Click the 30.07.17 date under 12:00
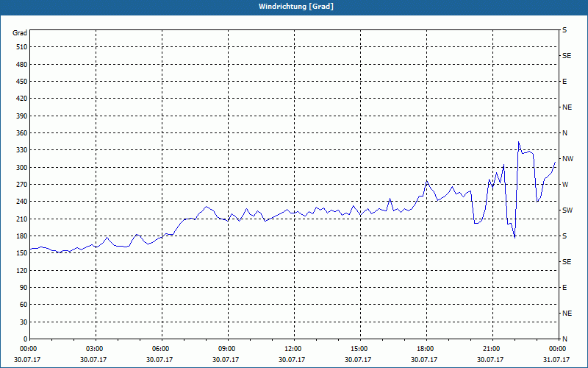The height and width of the screenshot is (368, 588). click(x=292, y=359)
